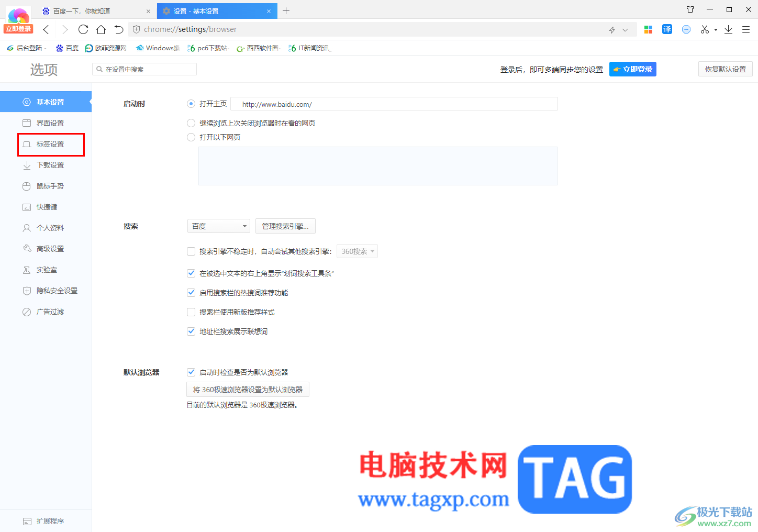758x532 pixels.
Task: Click the undo closed tab icon
Action: tap(119, 29)
